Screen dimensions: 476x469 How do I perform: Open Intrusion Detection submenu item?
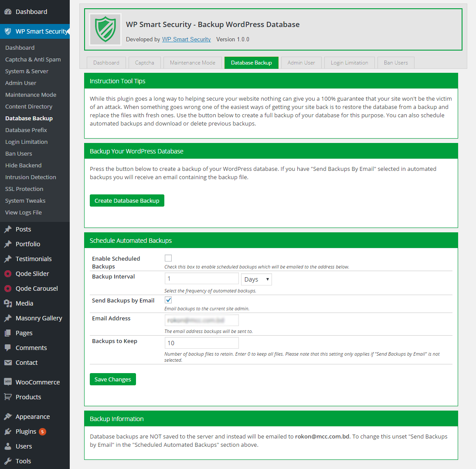point(31,177)
